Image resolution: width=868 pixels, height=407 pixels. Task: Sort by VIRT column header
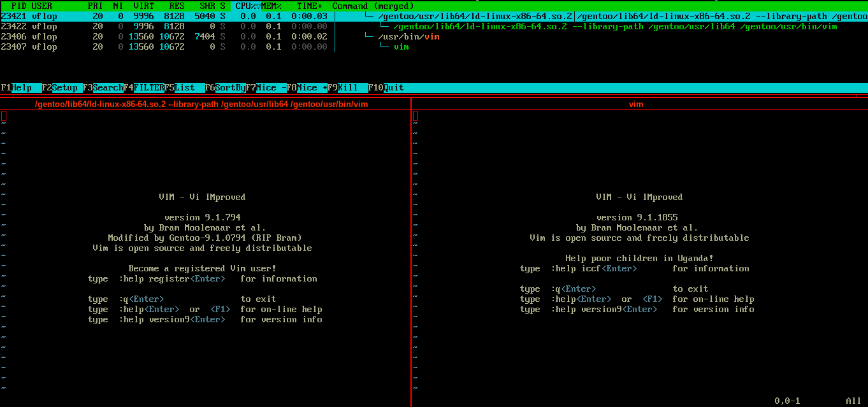143,6
